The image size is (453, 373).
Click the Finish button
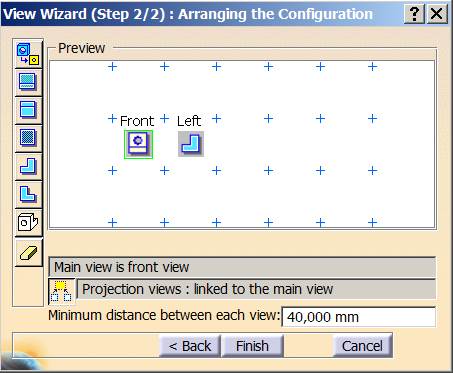pyautogui.click(x=252, y=346)
